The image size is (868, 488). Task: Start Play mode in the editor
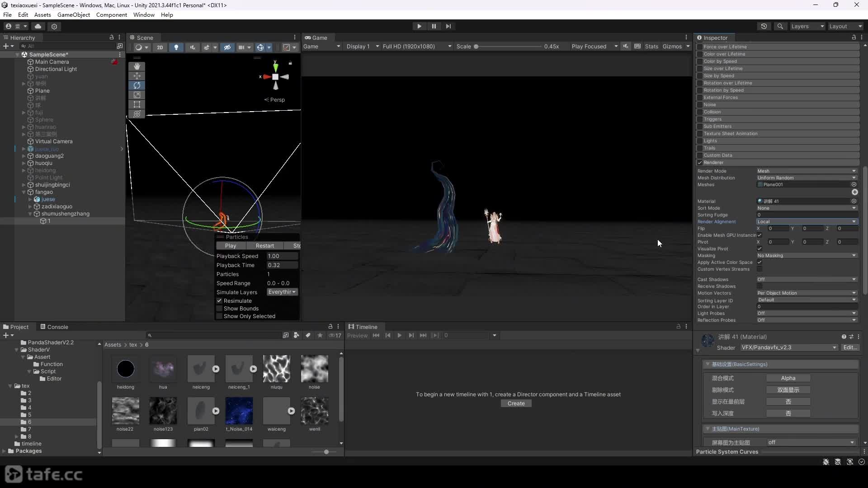point(419,26)
